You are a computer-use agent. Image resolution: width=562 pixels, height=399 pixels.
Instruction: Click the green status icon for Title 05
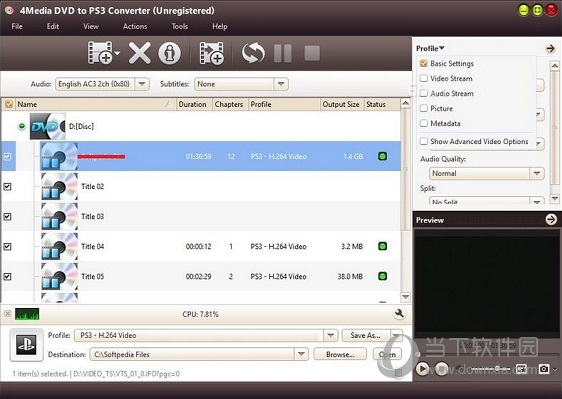tap(382, 276)
